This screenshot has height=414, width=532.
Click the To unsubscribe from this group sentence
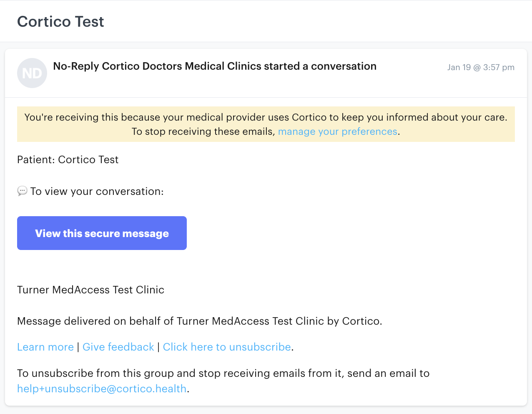coord(223,373)
